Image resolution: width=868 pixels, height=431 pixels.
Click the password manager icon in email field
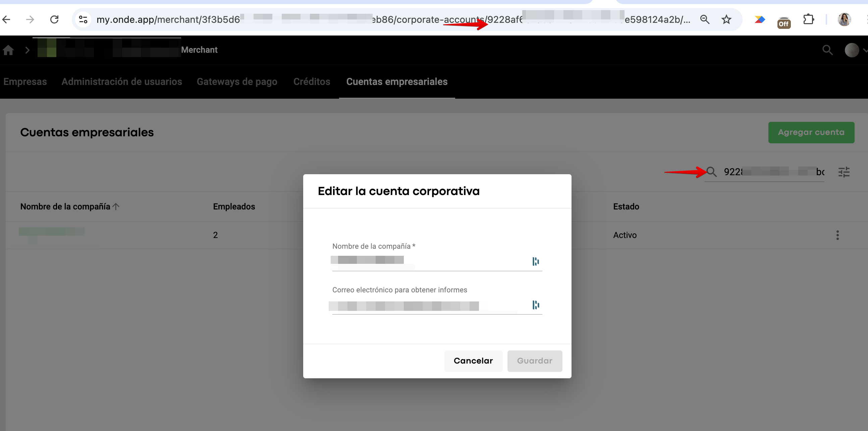click(535, 305)
